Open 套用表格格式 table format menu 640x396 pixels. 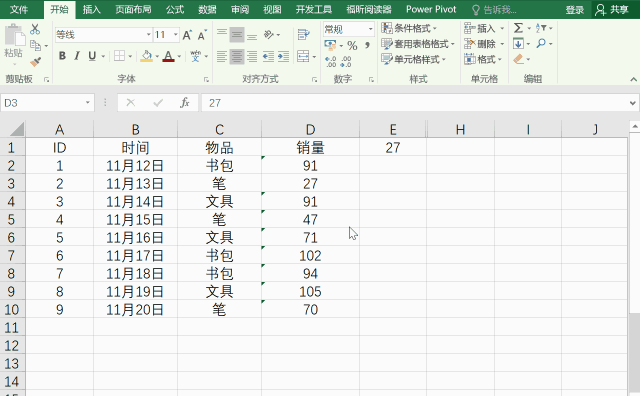pos(418,44)
